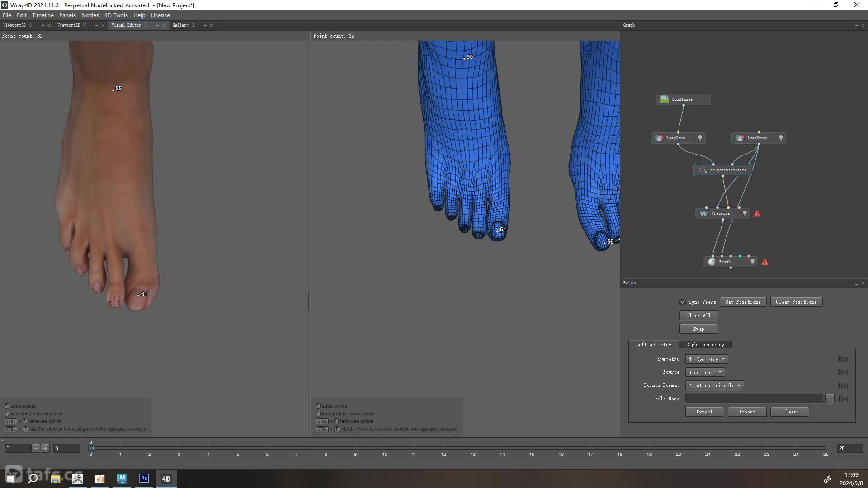This screenshot has width=868, height=488.
Task: Click the Set Positions button
Action: pyautogui.click(x=743, y=302)
